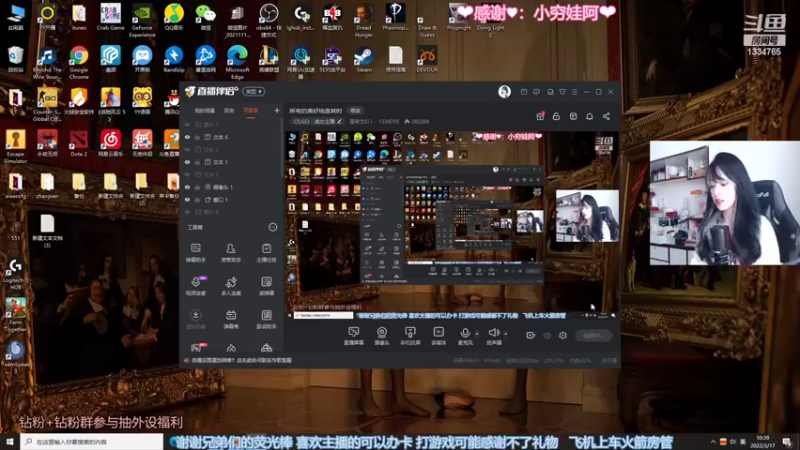The height and width of the screenshot is (450, 800).
Task: Click the webcam overlay in preview
Action: [x=587, y=216]
